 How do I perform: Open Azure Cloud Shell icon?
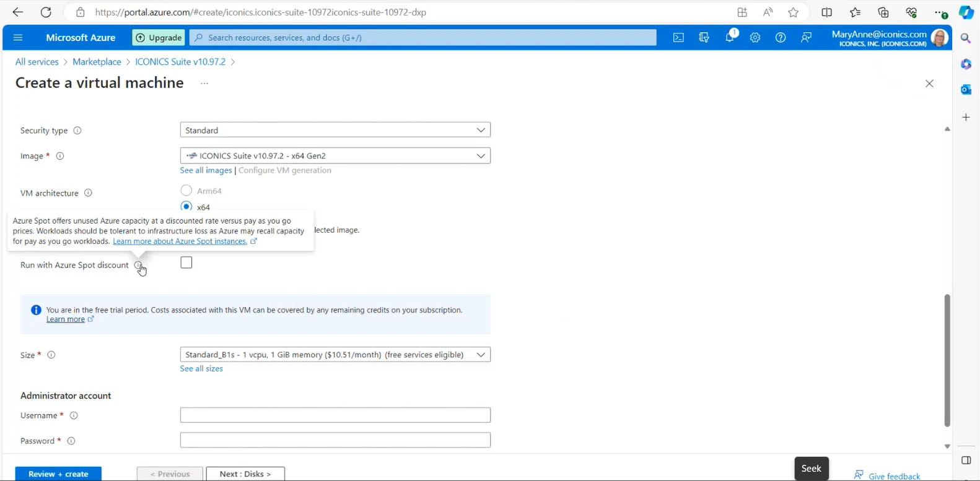[x=678, y=38]
